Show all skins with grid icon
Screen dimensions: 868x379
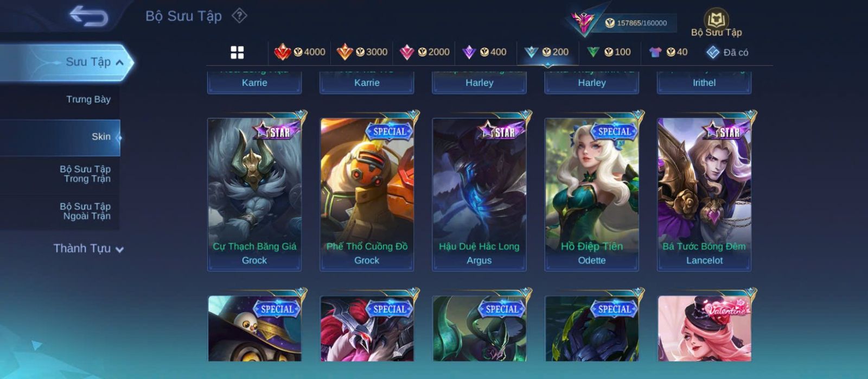pos(237,52)
